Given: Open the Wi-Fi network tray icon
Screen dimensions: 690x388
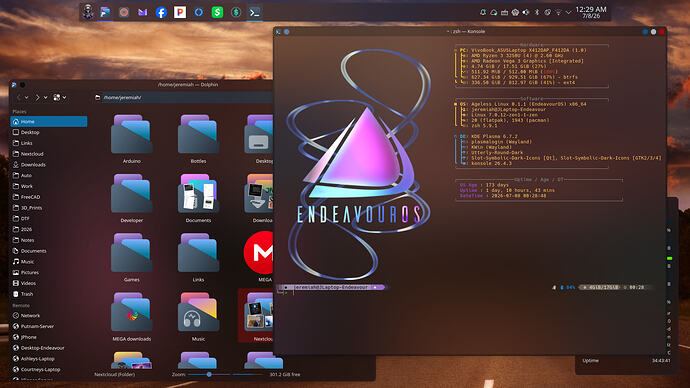Looking at the screenshot, I should 558,12.
